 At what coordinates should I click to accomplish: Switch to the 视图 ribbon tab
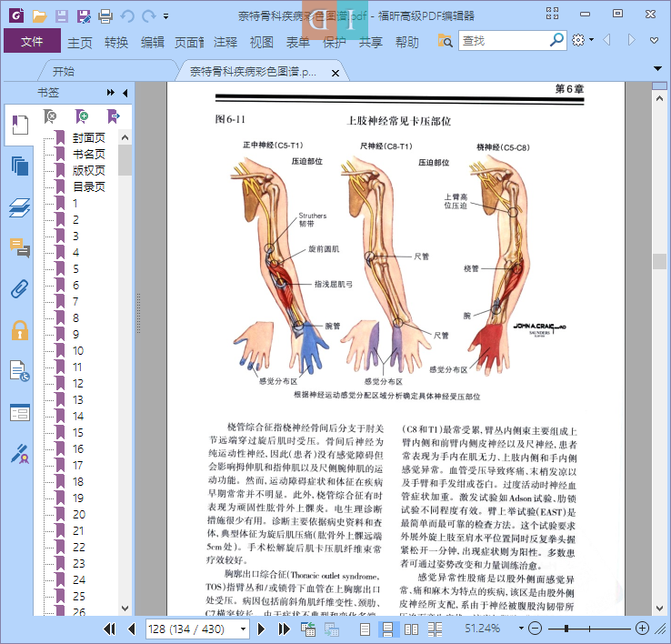click(262, 43)
